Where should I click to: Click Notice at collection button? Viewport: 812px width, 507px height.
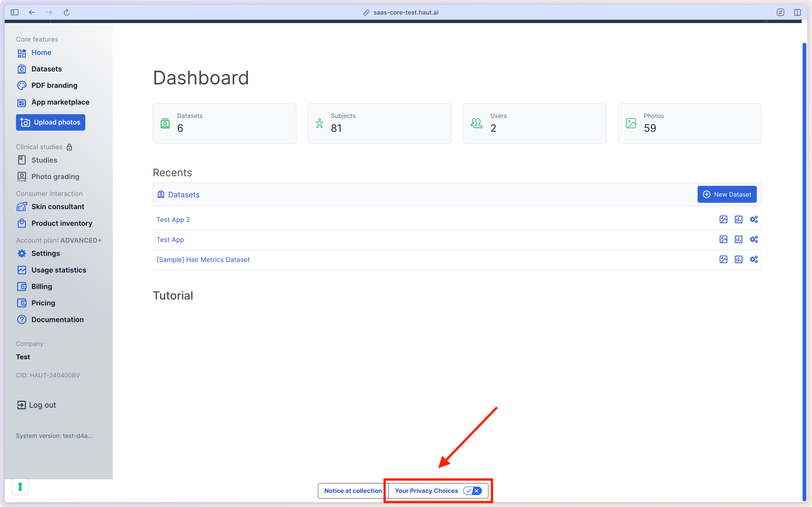click(353, 491)
